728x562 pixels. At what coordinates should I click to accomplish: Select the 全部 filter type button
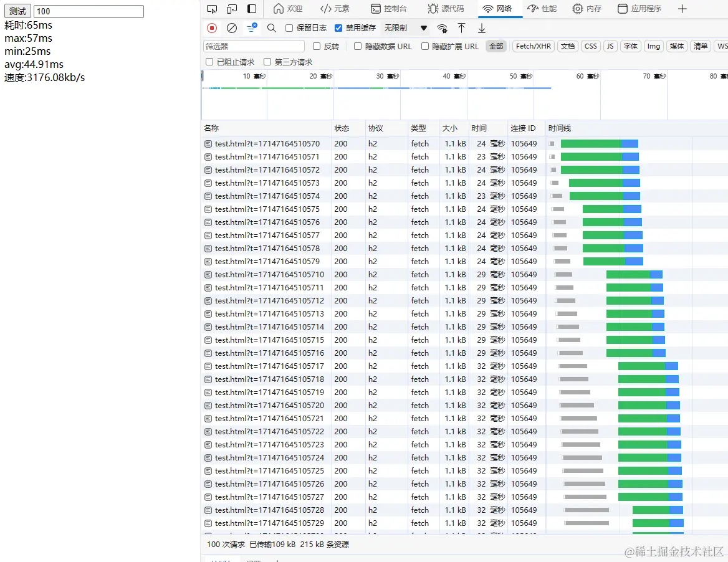click(496, 46)
